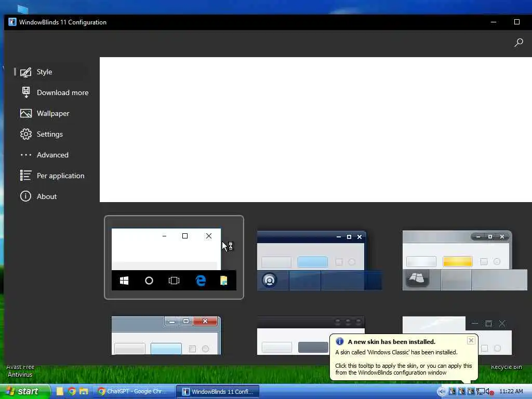The height and width of the screenshot is (399, 532).
Task: Click the info icon in the skin tooltip
Action: (x=340, y=341)
